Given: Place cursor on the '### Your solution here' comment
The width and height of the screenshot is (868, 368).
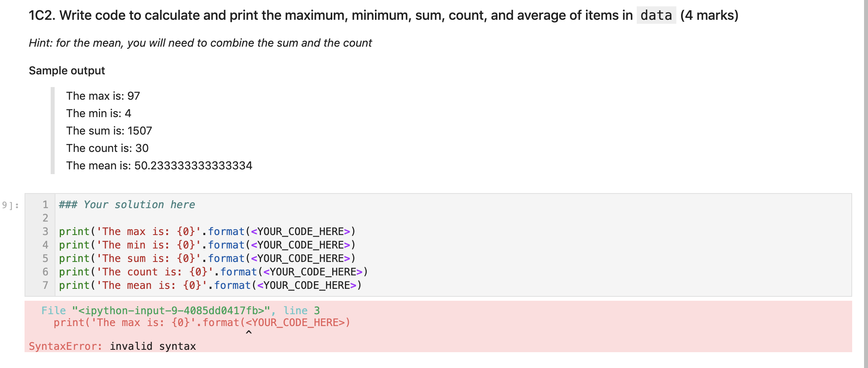Looking at the screenshot, I should (x=127, y=205).
